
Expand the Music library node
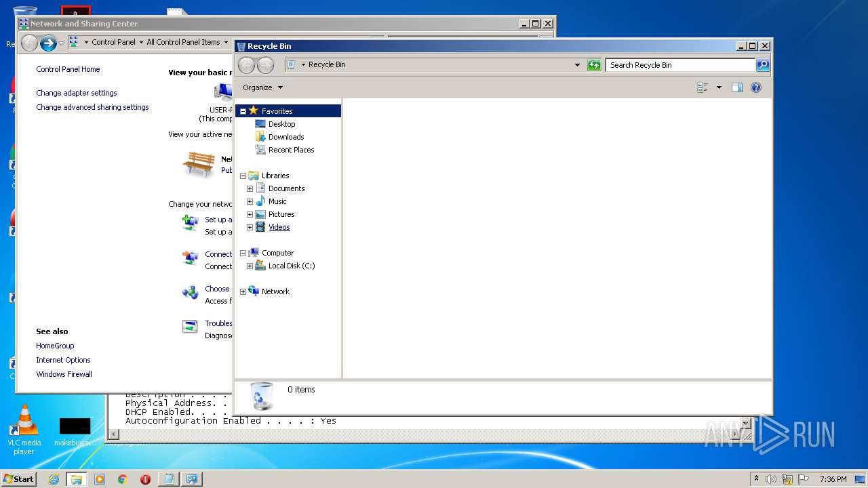point(250,201)
